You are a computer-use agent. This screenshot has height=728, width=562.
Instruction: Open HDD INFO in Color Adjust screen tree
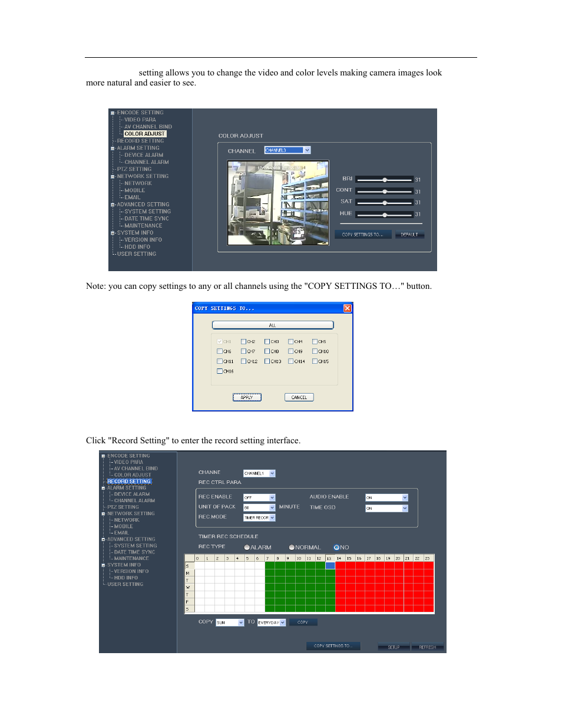click(137, 247)
